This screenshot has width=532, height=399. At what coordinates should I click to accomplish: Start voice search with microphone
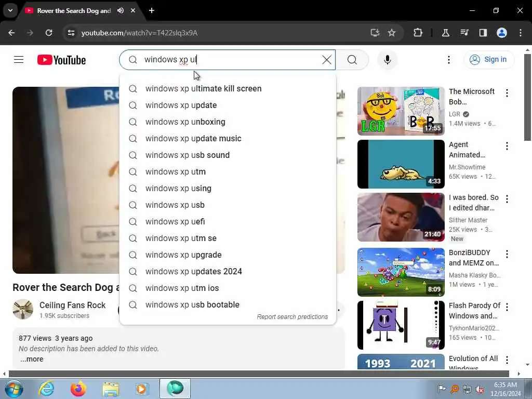(387, 60)
